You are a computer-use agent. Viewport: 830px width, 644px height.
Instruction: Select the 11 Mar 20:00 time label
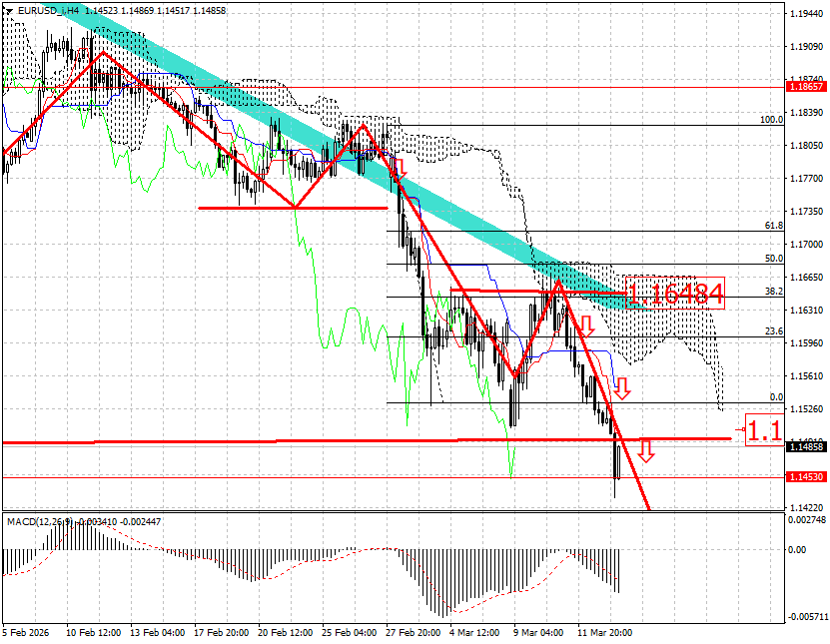[x=604, y=633]
